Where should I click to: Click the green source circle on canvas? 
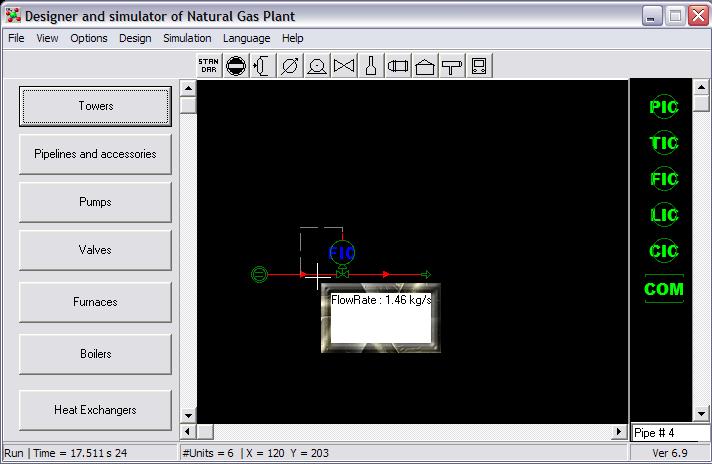click(x=259, y=275)
